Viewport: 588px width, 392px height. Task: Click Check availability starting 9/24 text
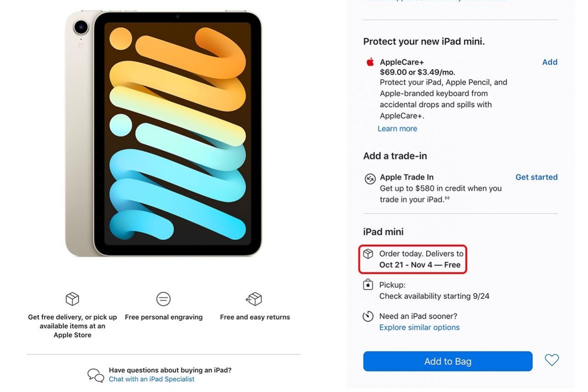434,296
